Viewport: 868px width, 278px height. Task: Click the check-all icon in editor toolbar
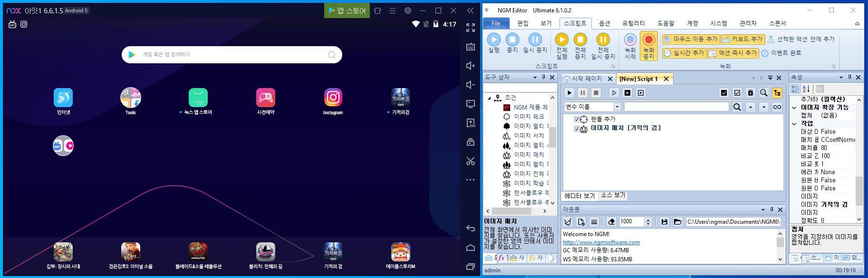724,93
